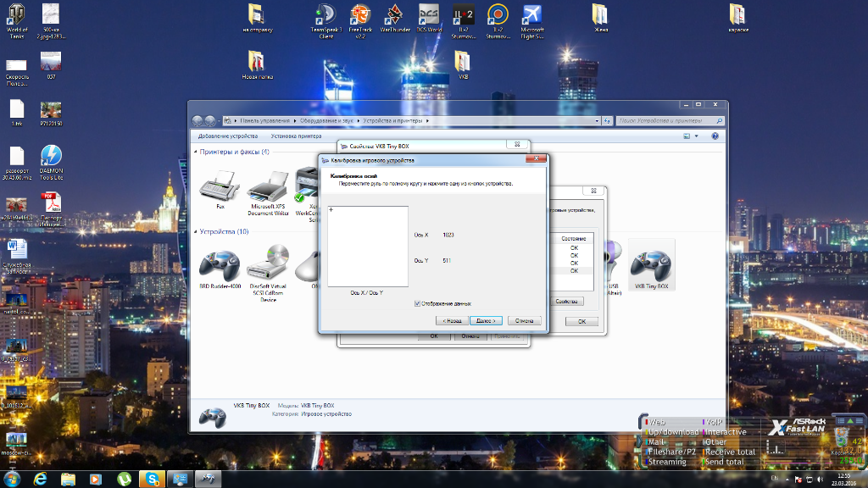Open the Word document desktop icon
Screen dimensions: 868x488
pyautogui.click(x=17, y=257)
